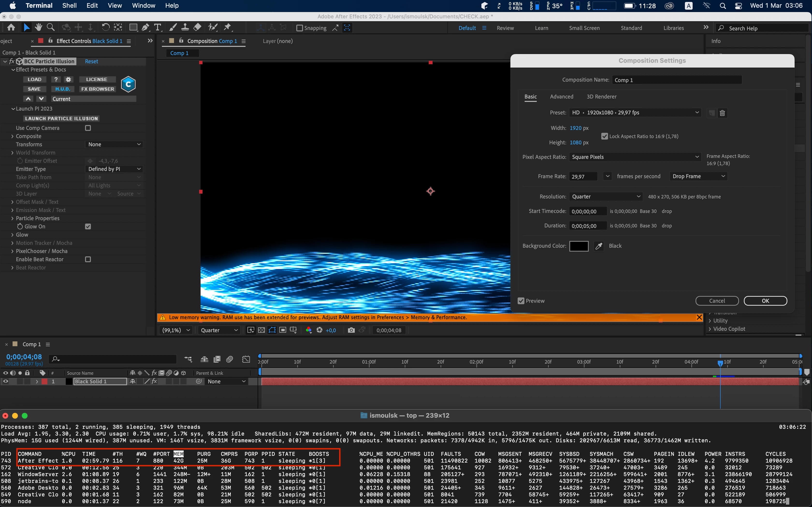Switch to the Advanced tab
This screenshot has height=507, width=812.
(x=561, y=97)
